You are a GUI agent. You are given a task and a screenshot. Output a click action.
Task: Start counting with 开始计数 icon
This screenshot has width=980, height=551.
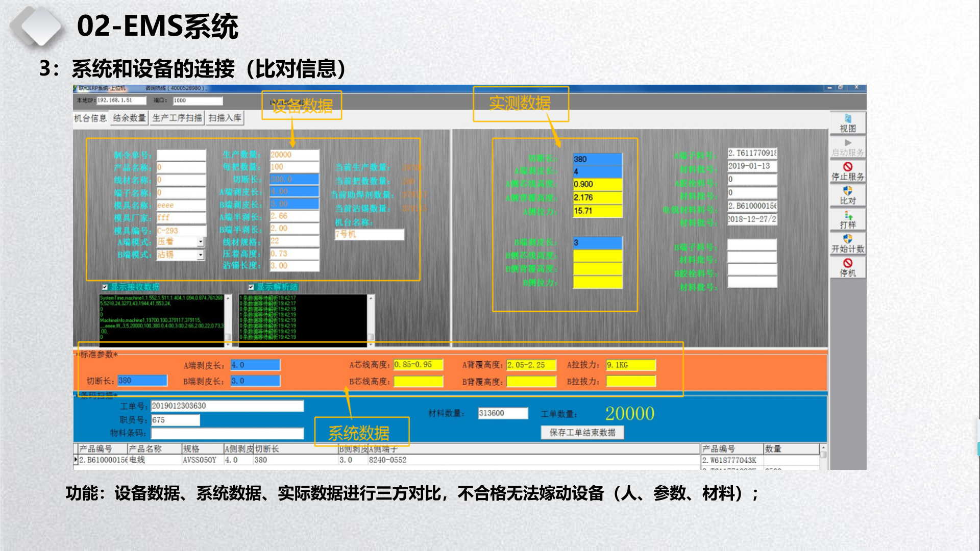tap(848, 239)
